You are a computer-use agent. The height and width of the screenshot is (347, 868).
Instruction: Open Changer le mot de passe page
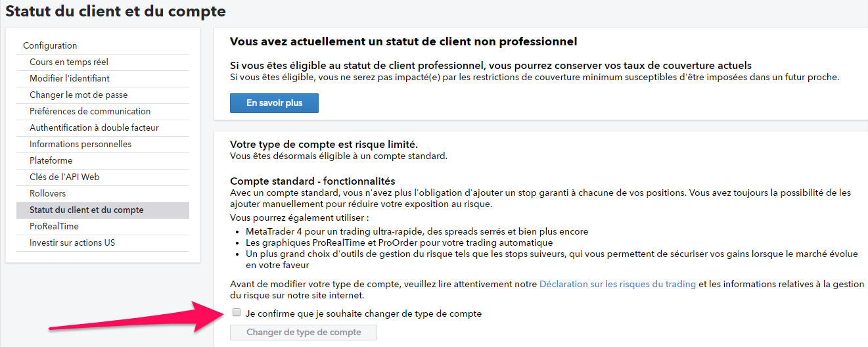pos(79,95)
